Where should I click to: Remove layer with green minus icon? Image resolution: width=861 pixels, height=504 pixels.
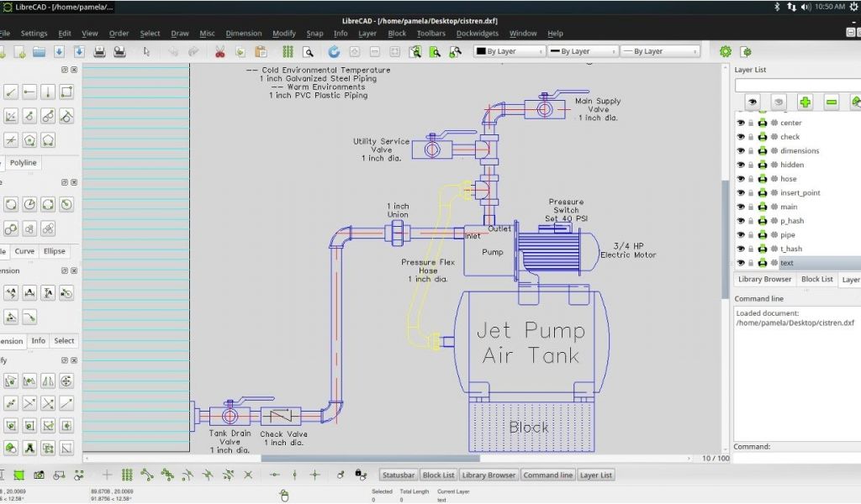(831, 102)
